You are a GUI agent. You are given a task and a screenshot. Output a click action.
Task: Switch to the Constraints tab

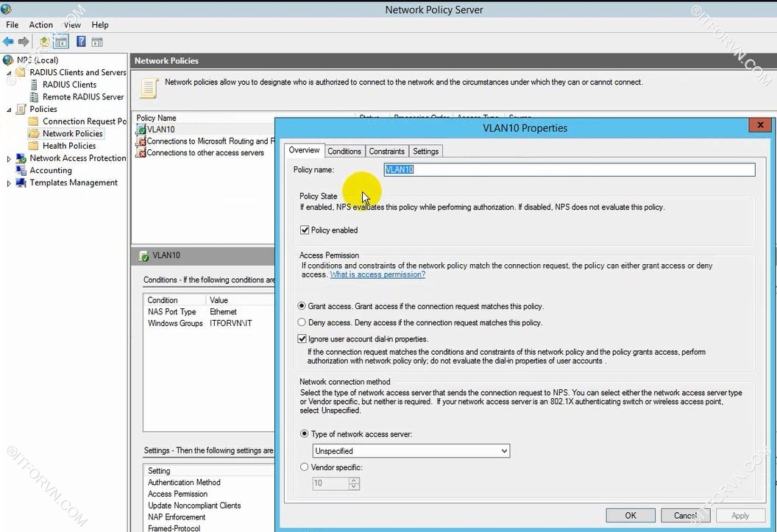pos(386,152)
